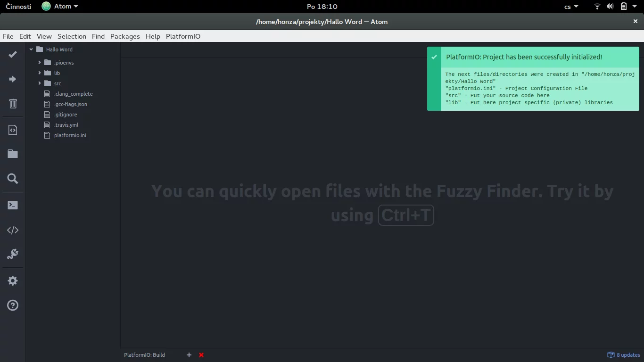Close the Atom window
The image size is (644, 362).
click(x=635, y=21)
